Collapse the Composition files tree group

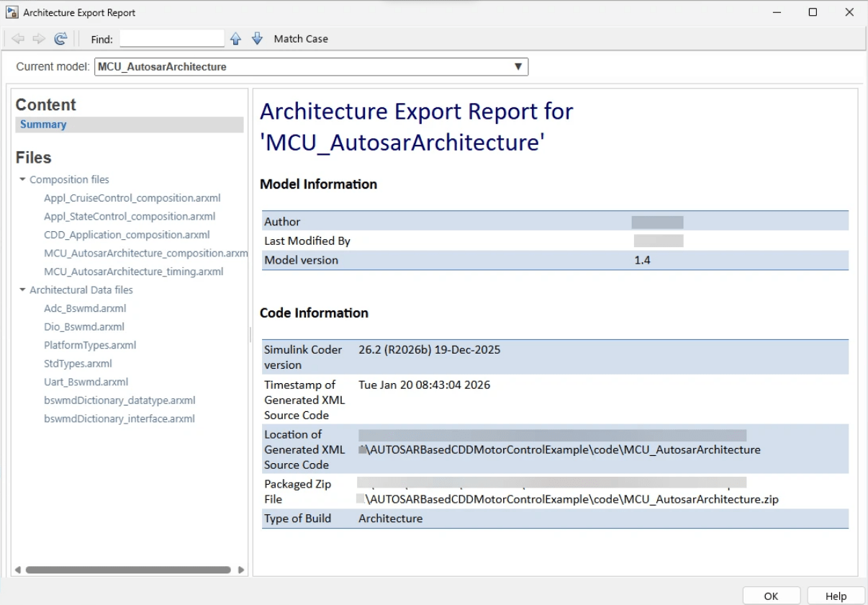click(23, 179)
